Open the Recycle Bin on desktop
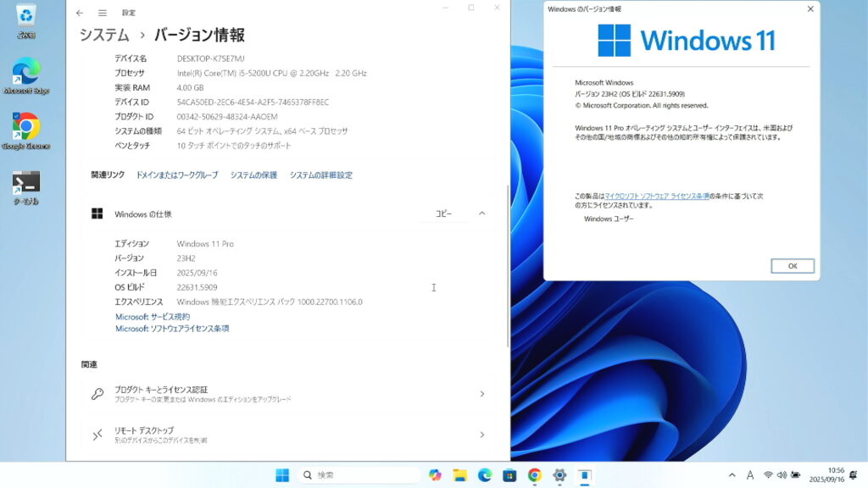This screenshot has height=488, width=868. [x=25, y=19]
